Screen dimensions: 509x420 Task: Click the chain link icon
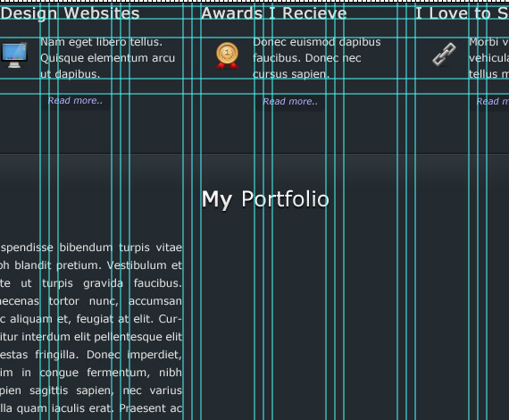tap(444, 55)
